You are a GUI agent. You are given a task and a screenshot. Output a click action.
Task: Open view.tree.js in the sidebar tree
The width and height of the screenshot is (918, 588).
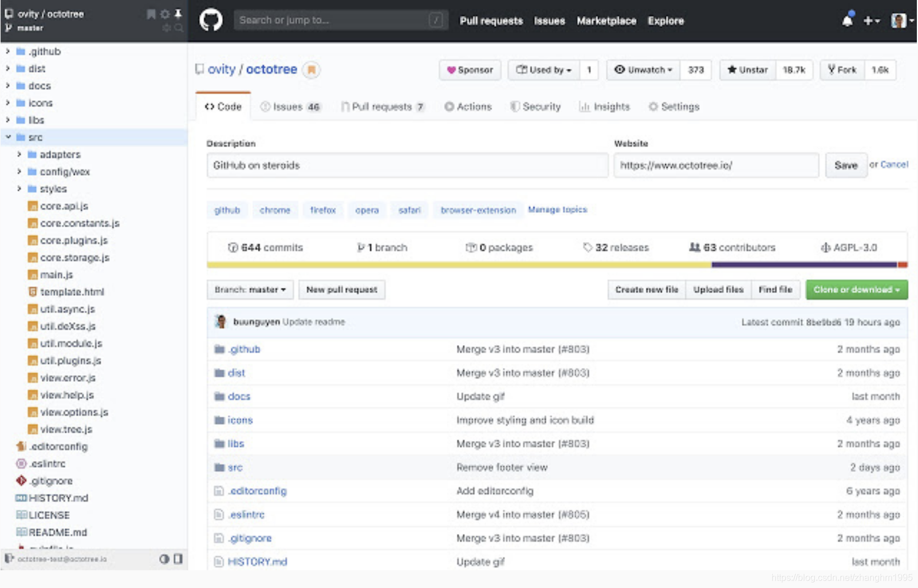65,429
